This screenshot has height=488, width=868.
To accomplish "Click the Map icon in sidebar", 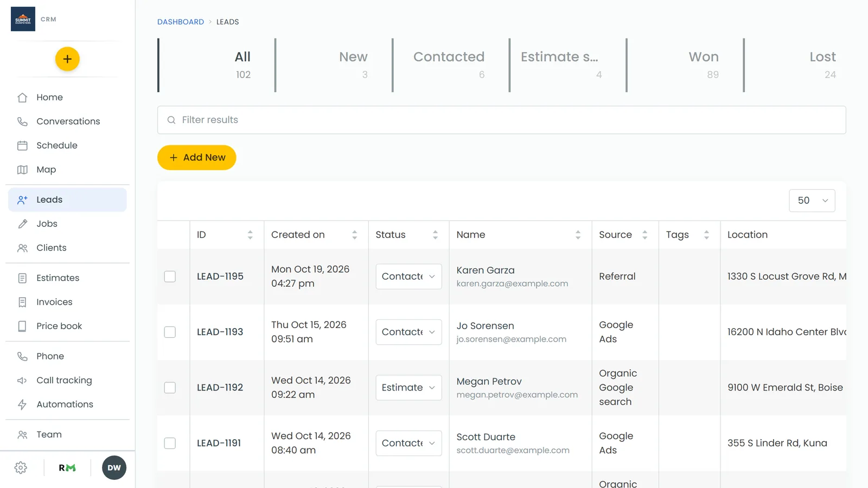I will pyautogui.click(x=22, y=170).
